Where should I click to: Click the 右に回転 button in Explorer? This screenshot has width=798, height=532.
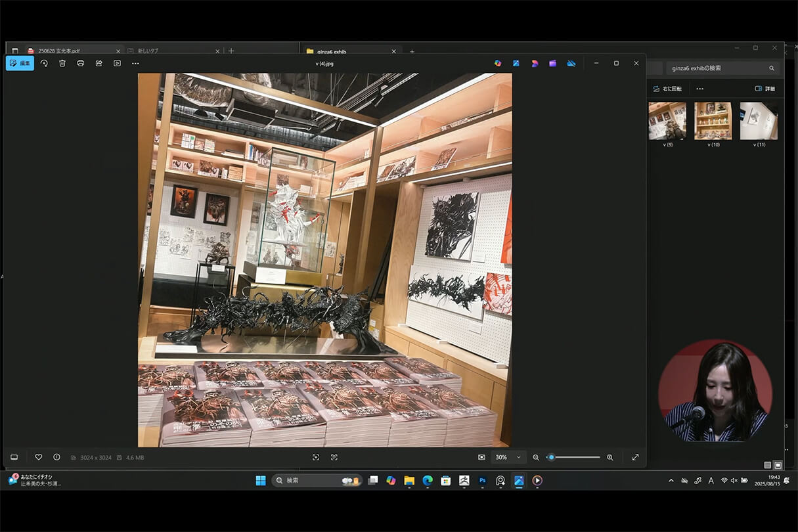tap(667, 89)
